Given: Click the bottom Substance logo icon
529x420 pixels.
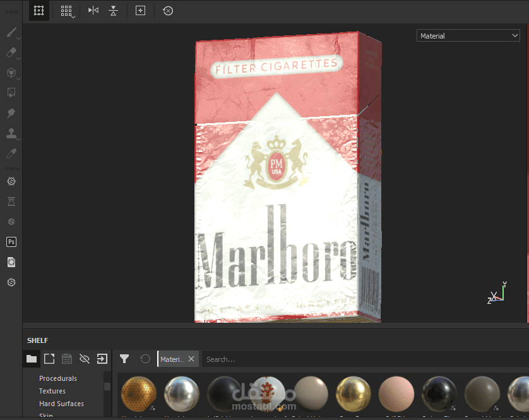Looking at the screenshot, I should pos(11,282).
